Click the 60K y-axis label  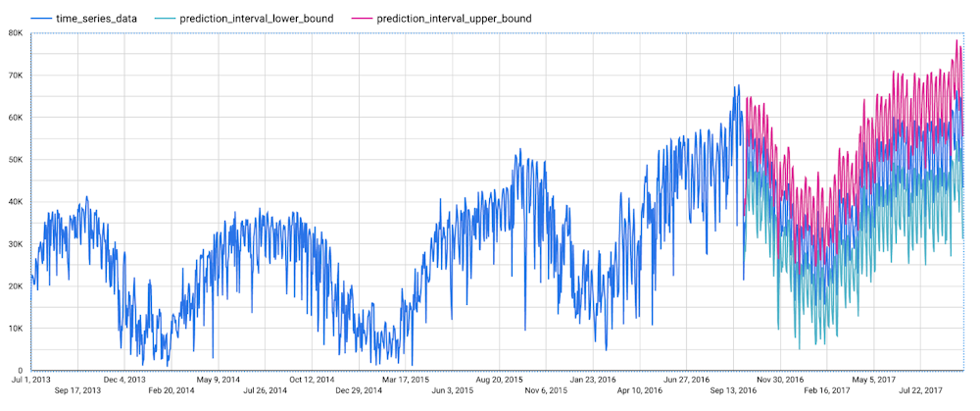(15, 118)
